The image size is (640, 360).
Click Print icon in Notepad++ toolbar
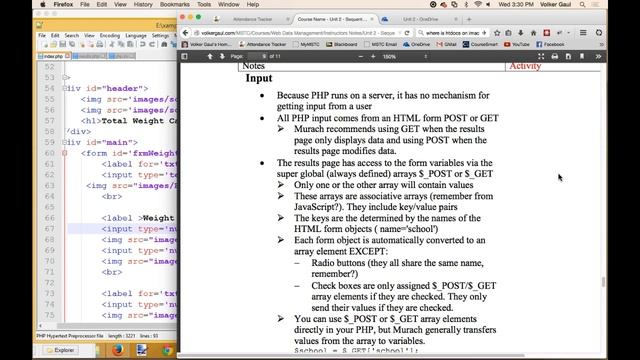click(x=99, y=44)
